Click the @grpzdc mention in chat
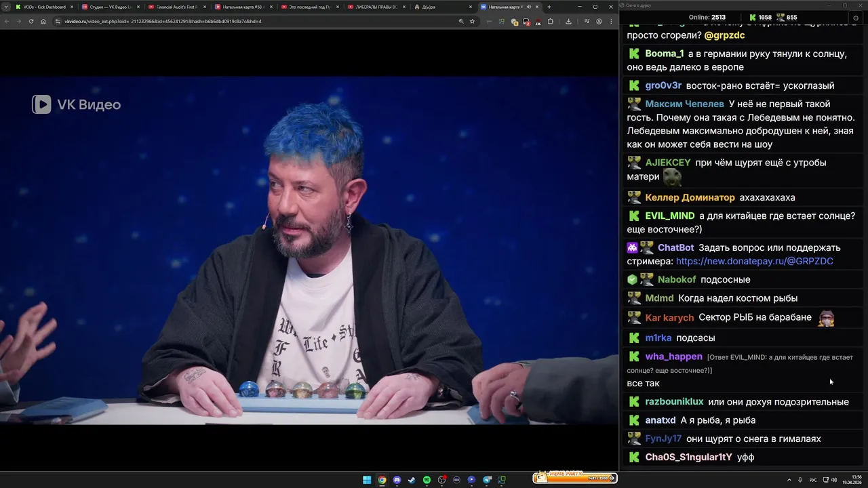868x488 pixels. (x=724, y=35)
